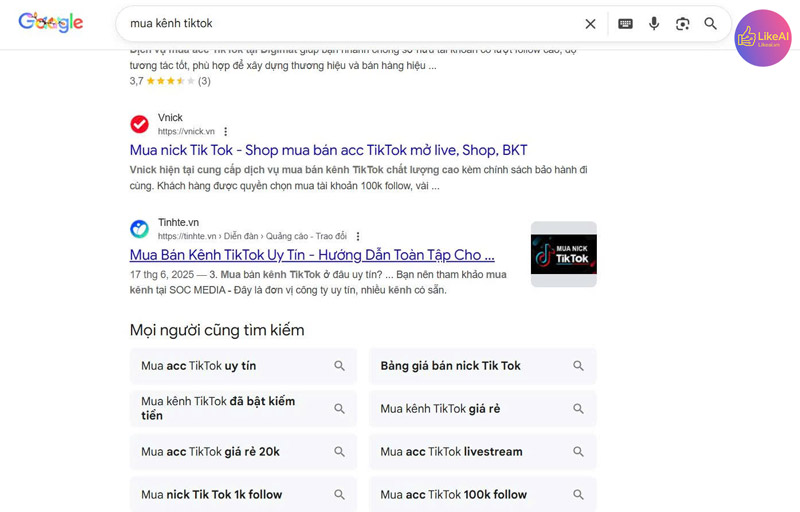The height and width of the screenshot is (512, 800).
Task: Search 'Mua acc TikTok 100k follow' suggestion
Action: 482,494
